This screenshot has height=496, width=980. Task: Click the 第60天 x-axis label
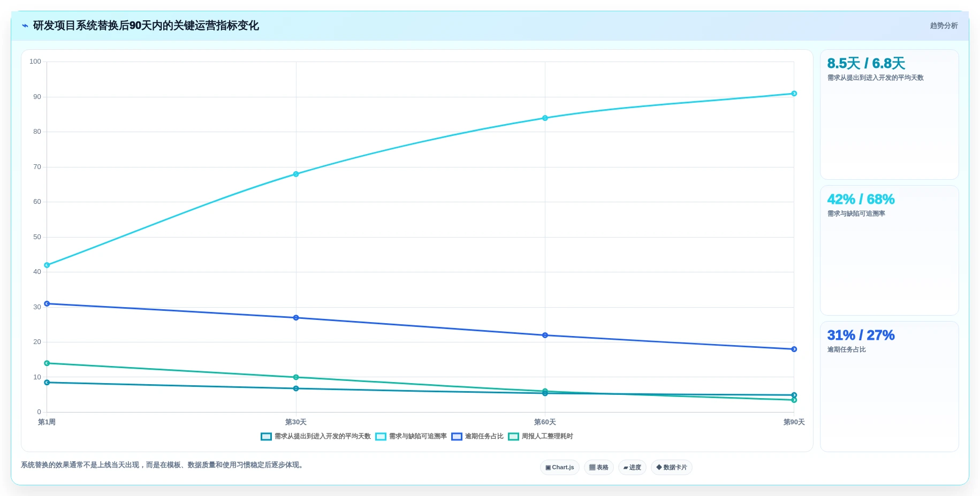(x=545, y=422)
